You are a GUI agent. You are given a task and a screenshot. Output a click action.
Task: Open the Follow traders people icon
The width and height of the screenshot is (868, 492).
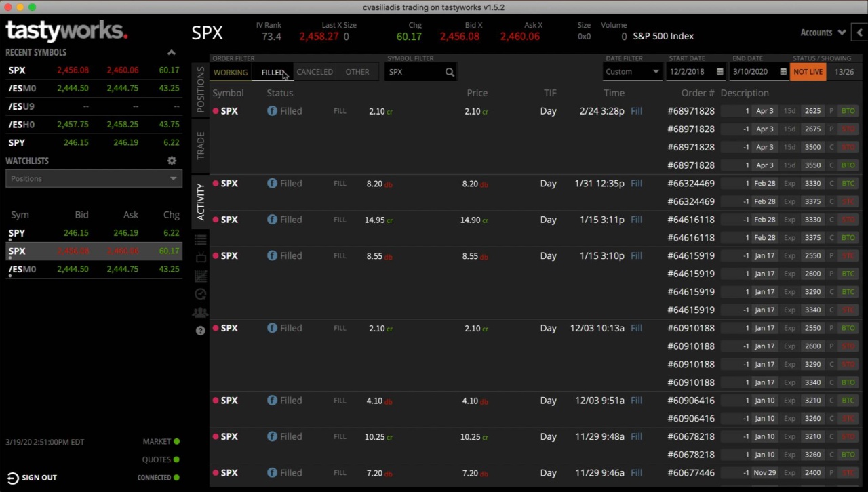click(200, 312)
